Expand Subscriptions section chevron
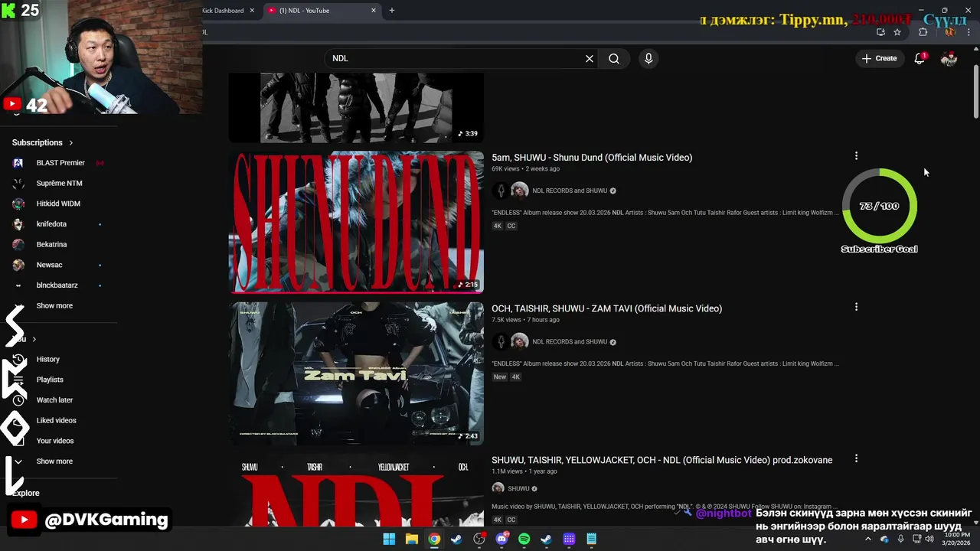The width and height of the screenshot is (980, 551). point(71,142)
